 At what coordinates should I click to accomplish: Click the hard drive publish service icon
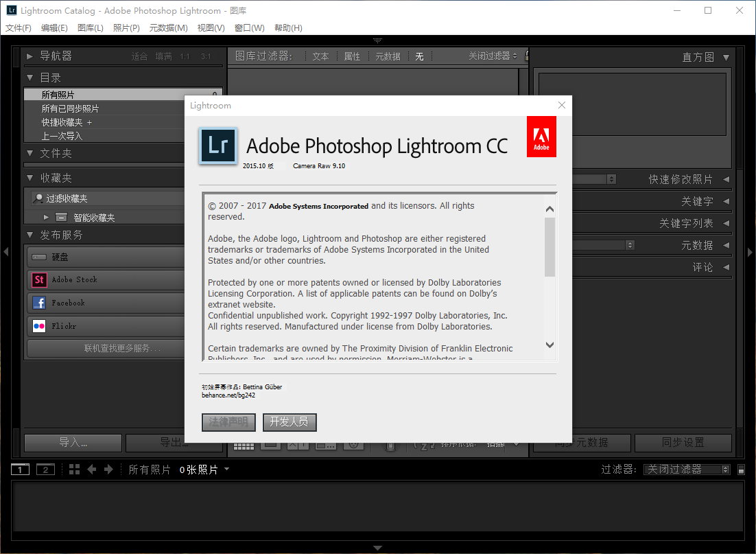point(39,257)
